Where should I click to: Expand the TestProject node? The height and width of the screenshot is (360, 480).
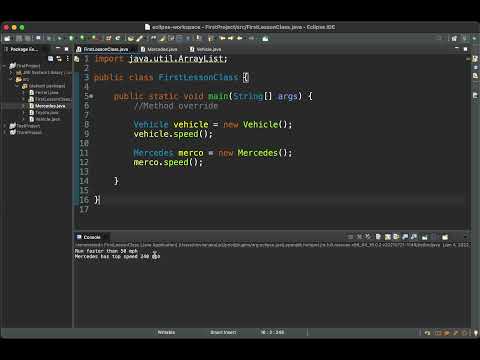[4, 126]
